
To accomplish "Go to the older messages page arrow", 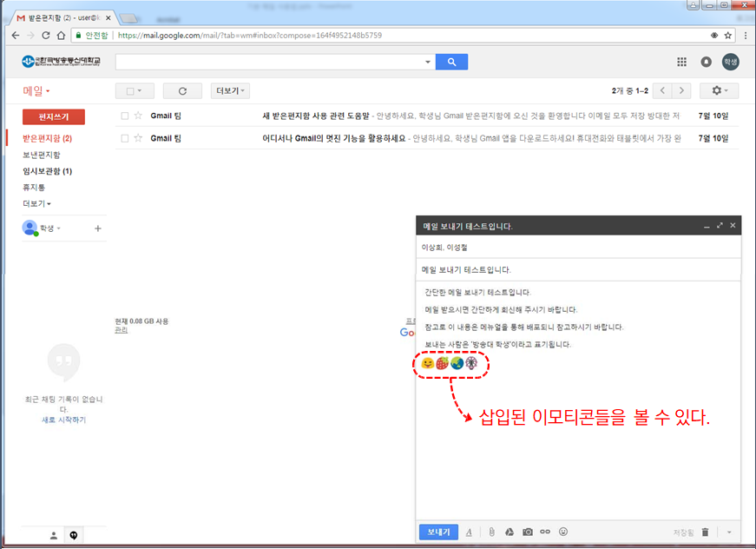I will click(x=681, y=90).
